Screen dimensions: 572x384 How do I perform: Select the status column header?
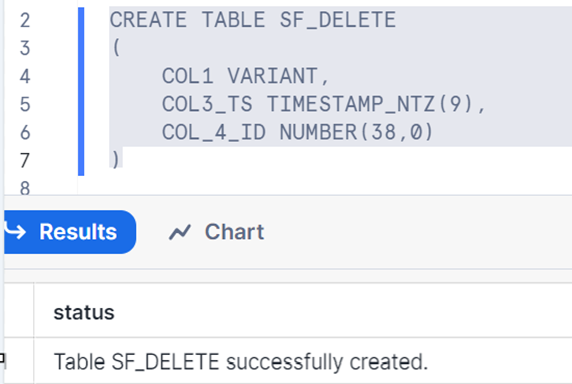coord(84,313)
